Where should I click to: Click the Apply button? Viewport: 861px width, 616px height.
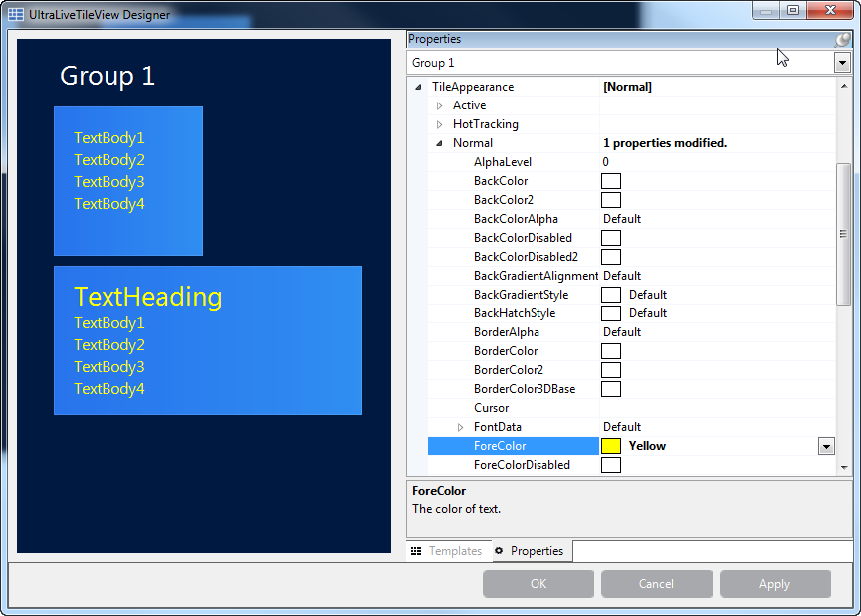[x=774, y=584]
